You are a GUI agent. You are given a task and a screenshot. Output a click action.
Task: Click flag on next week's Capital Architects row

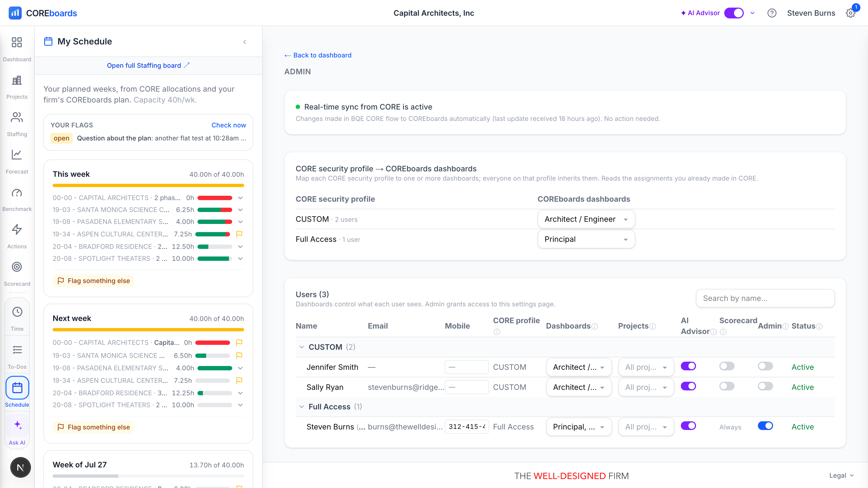point(239,342)
